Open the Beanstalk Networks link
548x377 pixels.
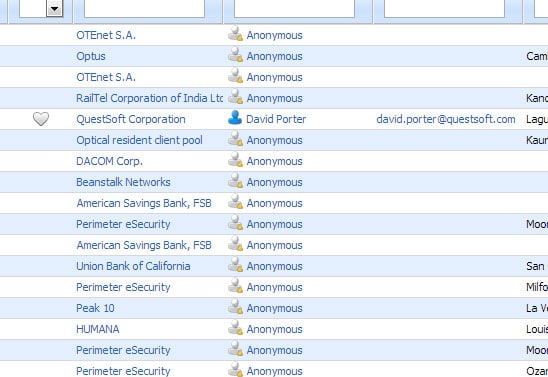click(x=123, y=182)
